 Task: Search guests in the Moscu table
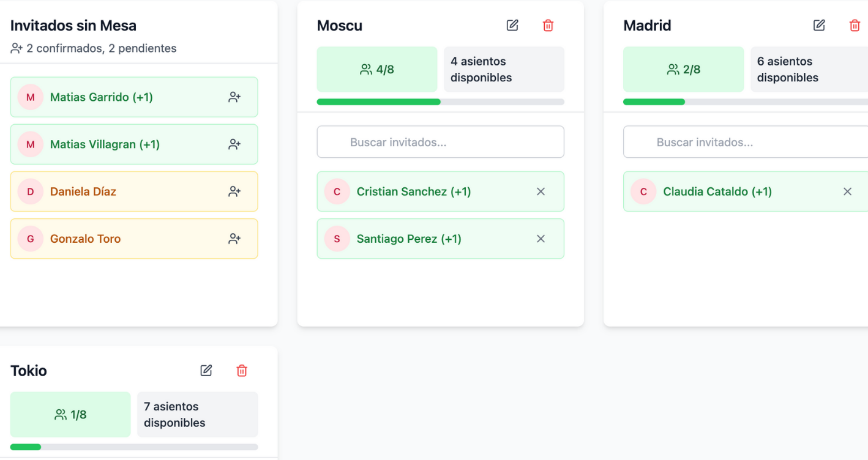click(x=441, y=142)
